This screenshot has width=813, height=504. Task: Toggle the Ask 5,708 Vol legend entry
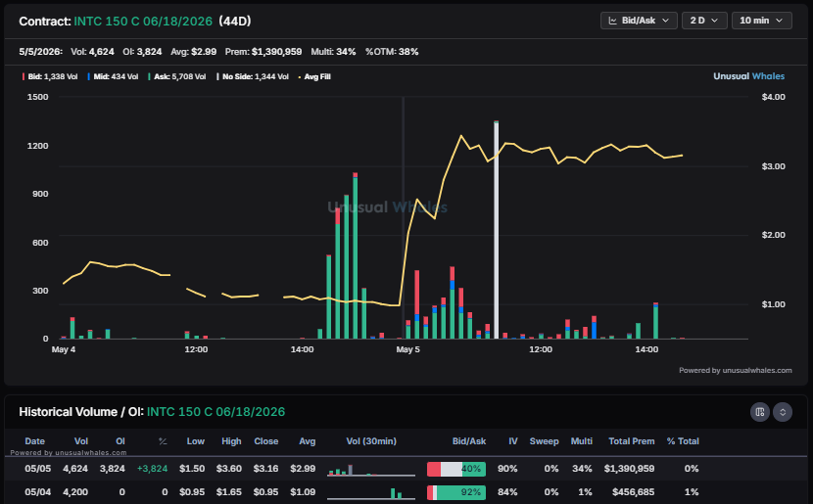click(x=177, y=76)
